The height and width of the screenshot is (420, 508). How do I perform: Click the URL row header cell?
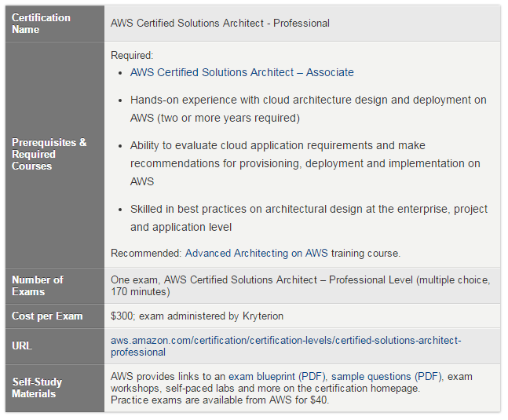55,346
